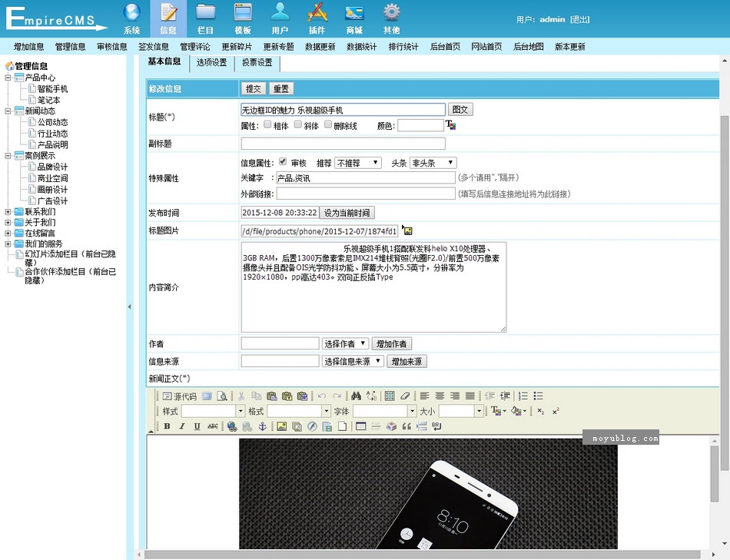Click the redo arrow in editor

pos(337,396)
